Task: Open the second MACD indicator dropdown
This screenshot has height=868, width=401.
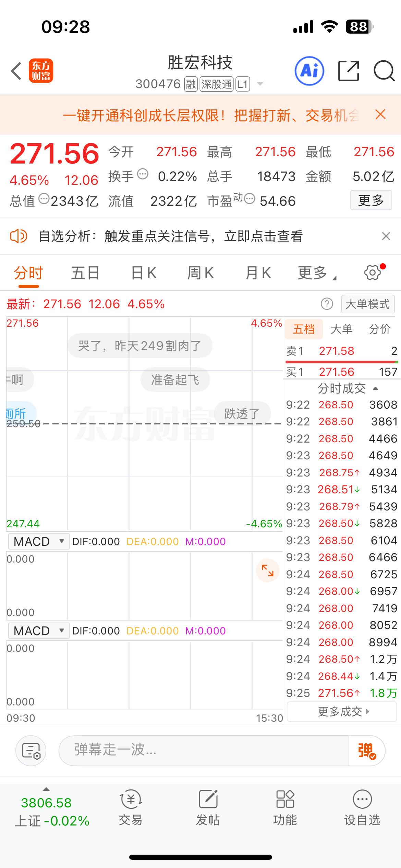Action: click(x=39, y=630)
